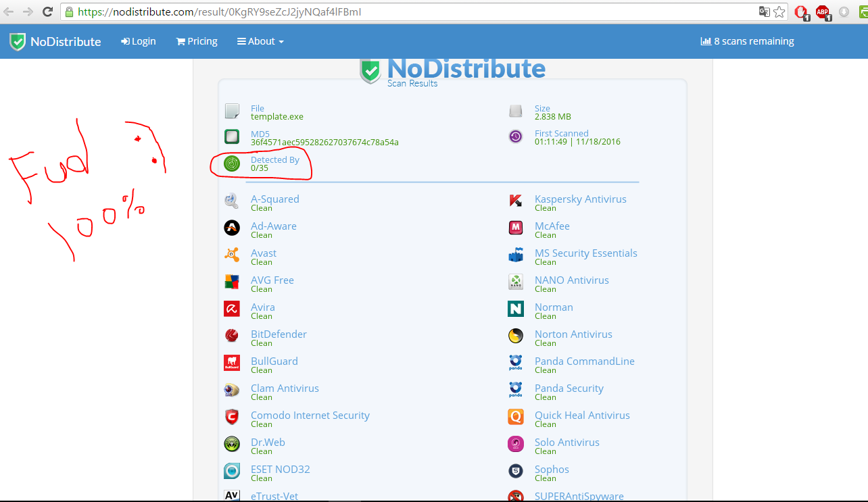The width and height of the screenshot is (868, 502).
Task: Open the Login page from navbar
Action: (139, 41)
